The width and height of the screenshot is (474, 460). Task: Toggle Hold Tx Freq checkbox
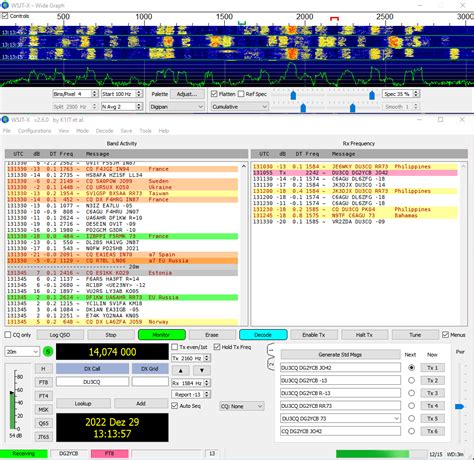[x=217, y=347]
